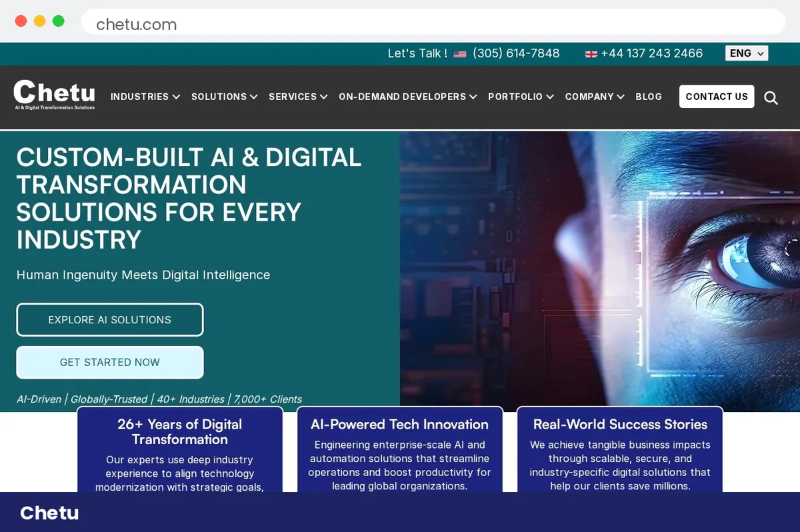Screen dimensions: 800x532
Task: Expand the Solutions menu
Action: pyautogui.click(x=225, y=97)
